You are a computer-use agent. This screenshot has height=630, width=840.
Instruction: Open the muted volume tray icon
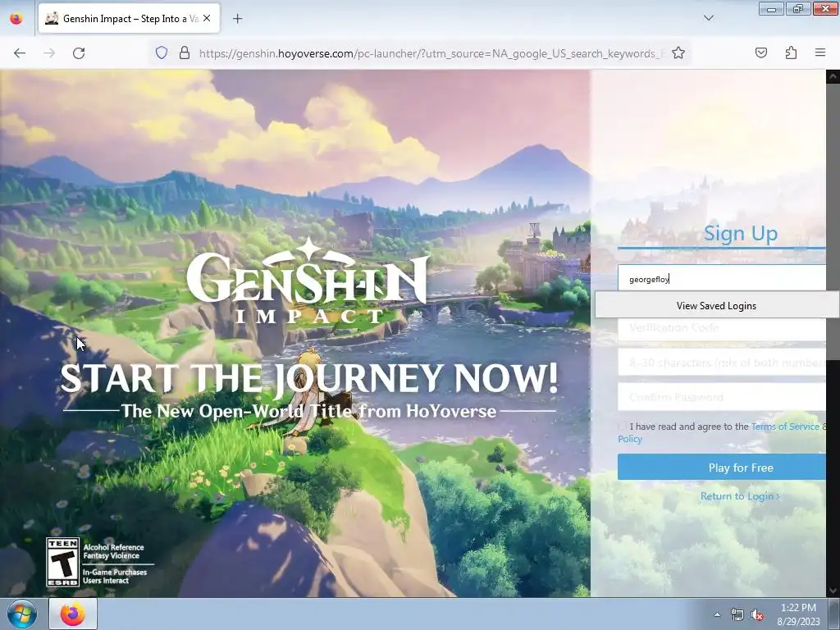click(757, 614)
